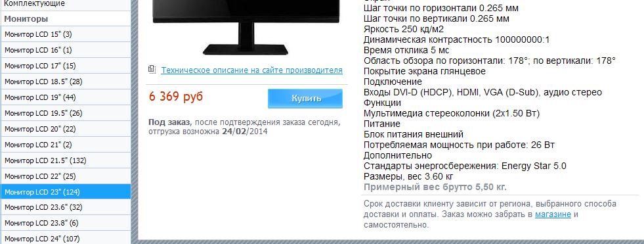This screenshot has height=244, width=644.
Task: Select Монитор LCD 18.5" category
Action: pyautogui.click(x=66, y=82)
